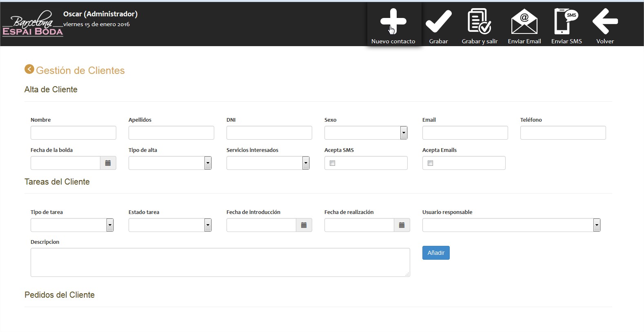Viewport: 644px width, 332px height.
Task: Click the Grabar y salir icon
Action: (479, 22)
